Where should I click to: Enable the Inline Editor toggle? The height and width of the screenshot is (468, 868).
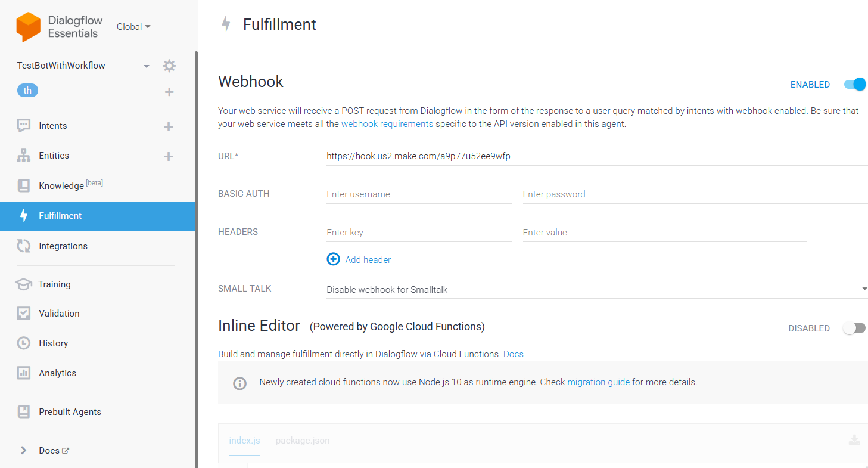[x=854, y=328]
